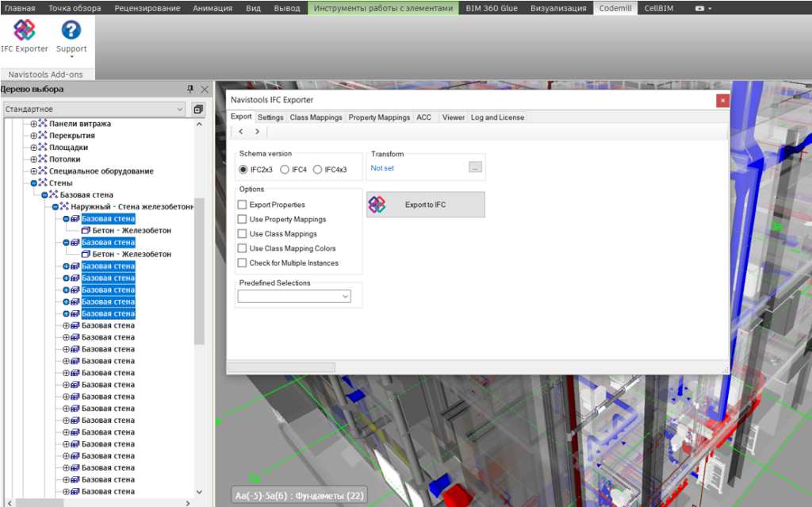The image size is (812, 507).
Task: Open the Support help menu
Action: click(71, 37)
